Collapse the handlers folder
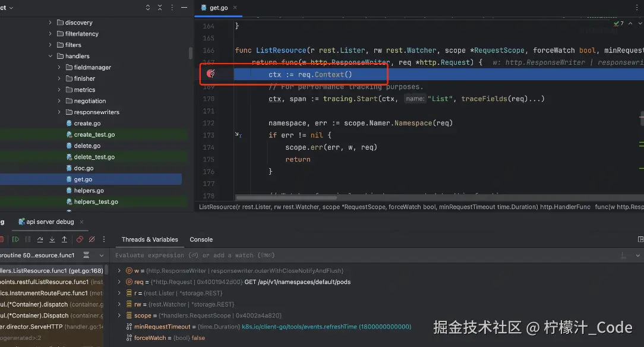This screenshot has height=347, width=644. click(50, 56)
